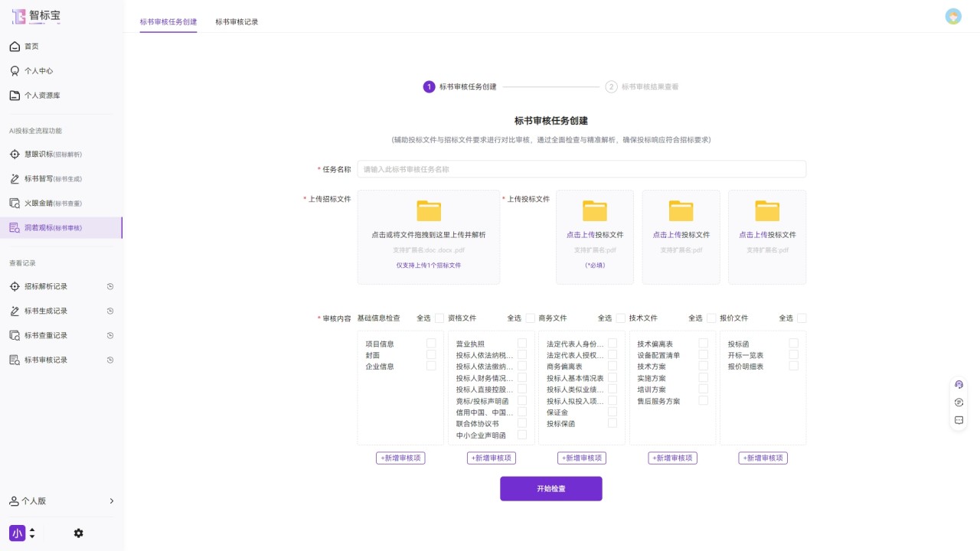Switch to the 标书审核记录 tab
This screenshot has width=980, height=551.
pos(236,22)
